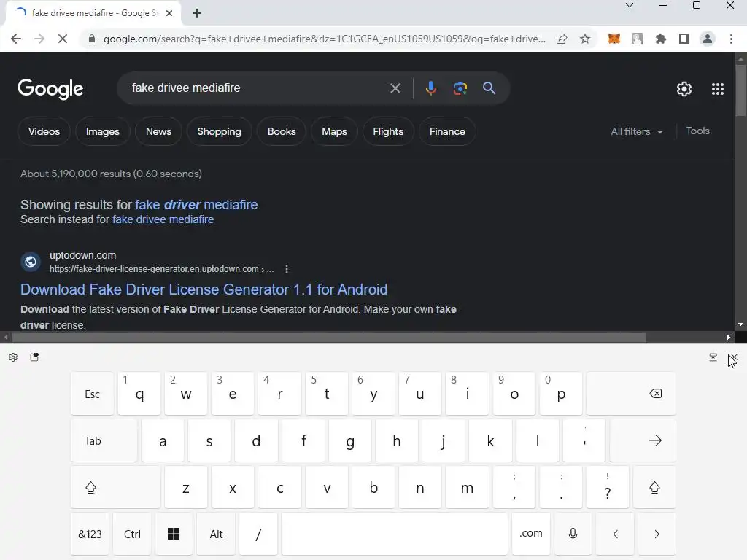Filter results by Maps

click(x=334, y=131)
